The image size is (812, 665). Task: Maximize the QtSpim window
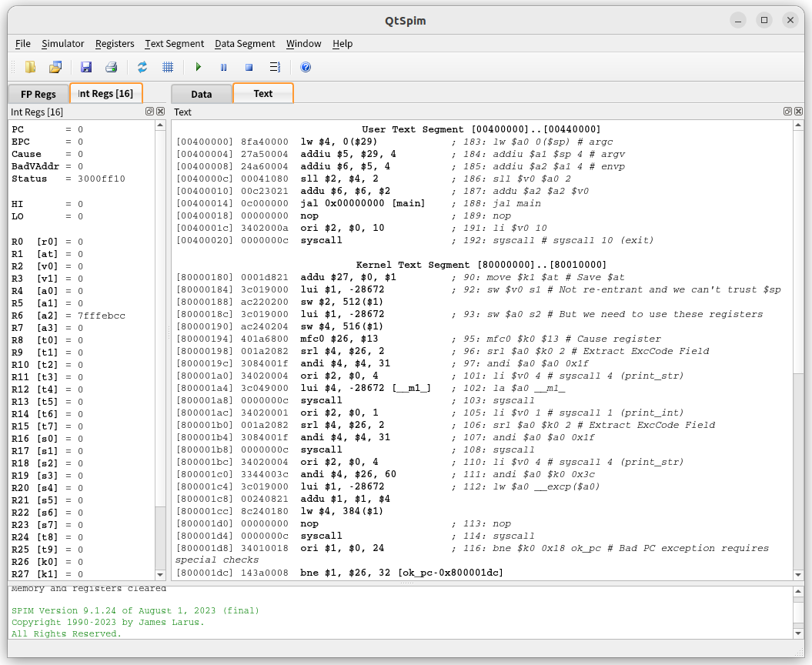tap(764, 20)
